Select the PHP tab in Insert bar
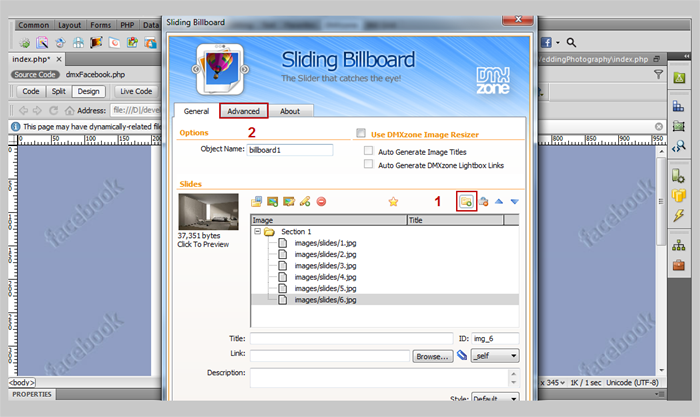The height and width of the screenshot is (417, 700). pyautogui.click(x=127, y=25)
